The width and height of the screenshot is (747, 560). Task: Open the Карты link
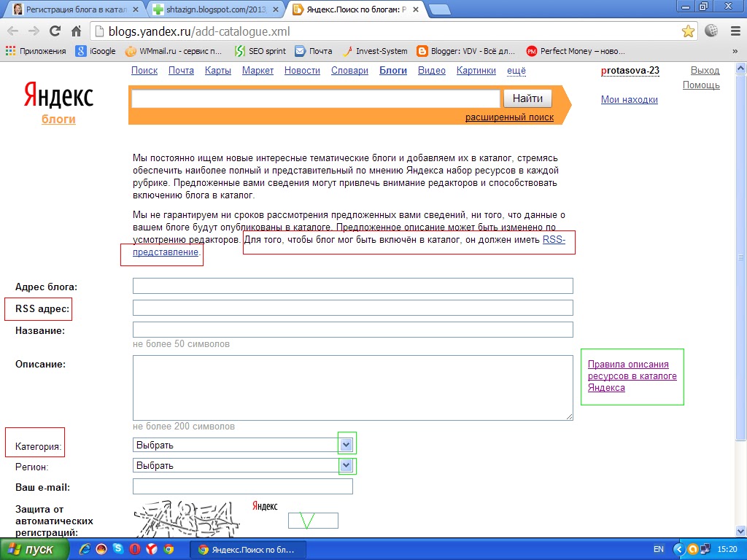217,71
